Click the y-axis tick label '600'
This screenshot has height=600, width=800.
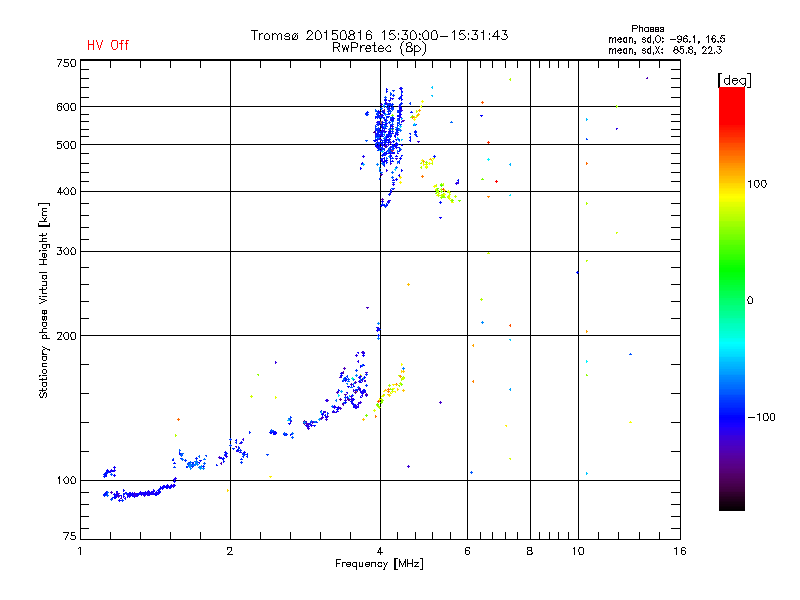[66, 107]
